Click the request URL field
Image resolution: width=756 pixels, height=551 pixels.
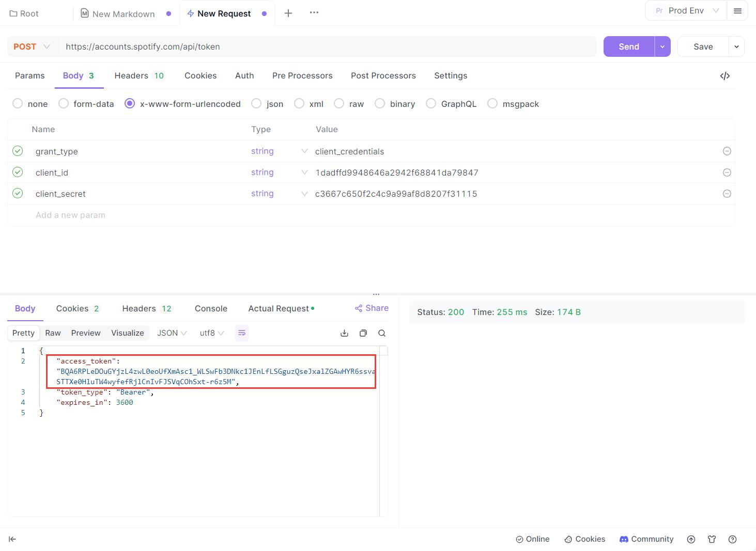[328, 46]
